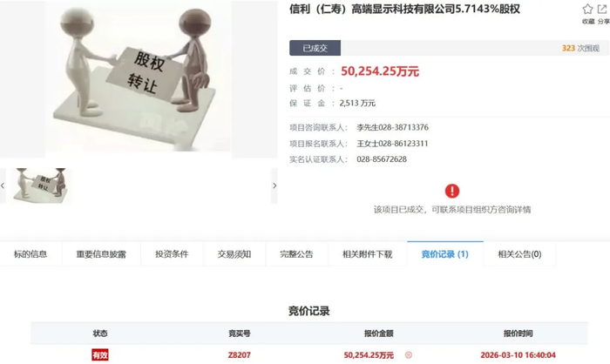Click the small circle icon beside bid amount
Image resolution: width=610 pixels, height=364 pixels.
point(409,355)
